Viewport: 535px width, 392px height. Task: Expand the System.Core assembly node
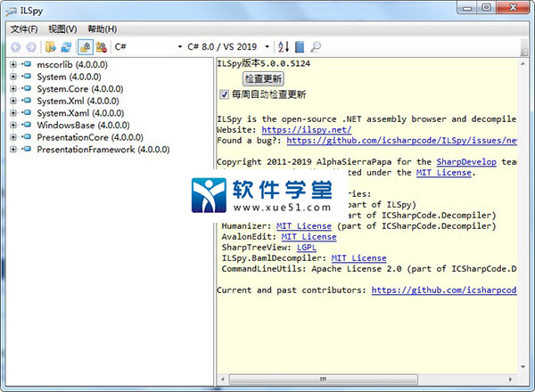tap(13, 89)
